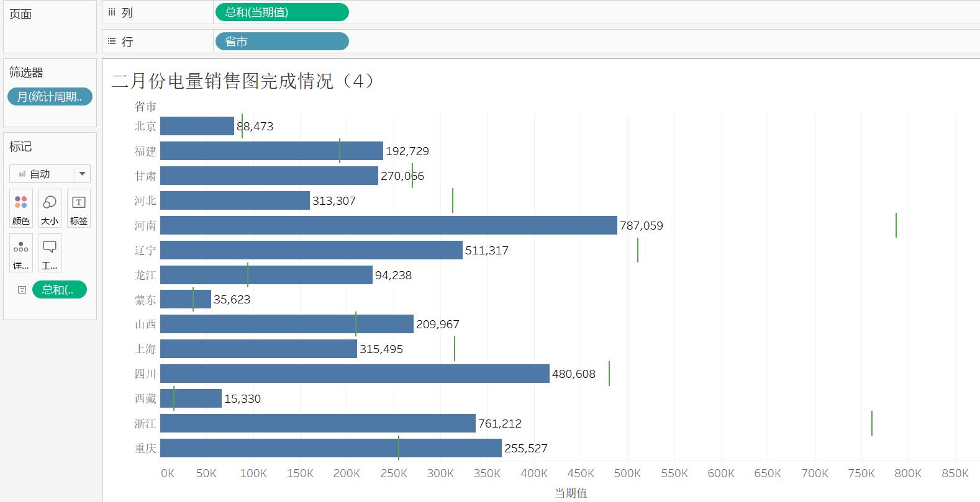Click the 河南 row label
Viewport: 980px width, 502px height.
pyautogui.click(x=145, y=225)
